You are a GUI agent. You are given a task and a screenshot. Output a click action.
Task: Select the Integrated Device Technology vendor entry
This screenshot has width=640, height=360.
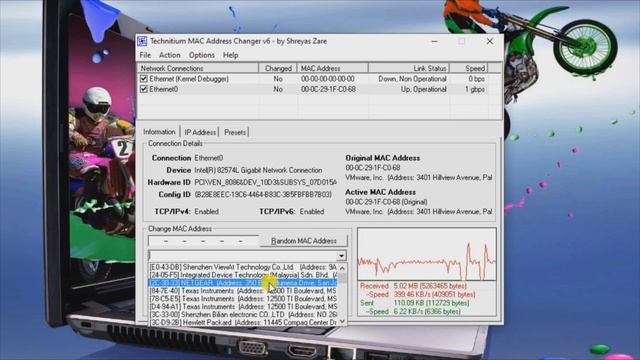tap(243, 275)
